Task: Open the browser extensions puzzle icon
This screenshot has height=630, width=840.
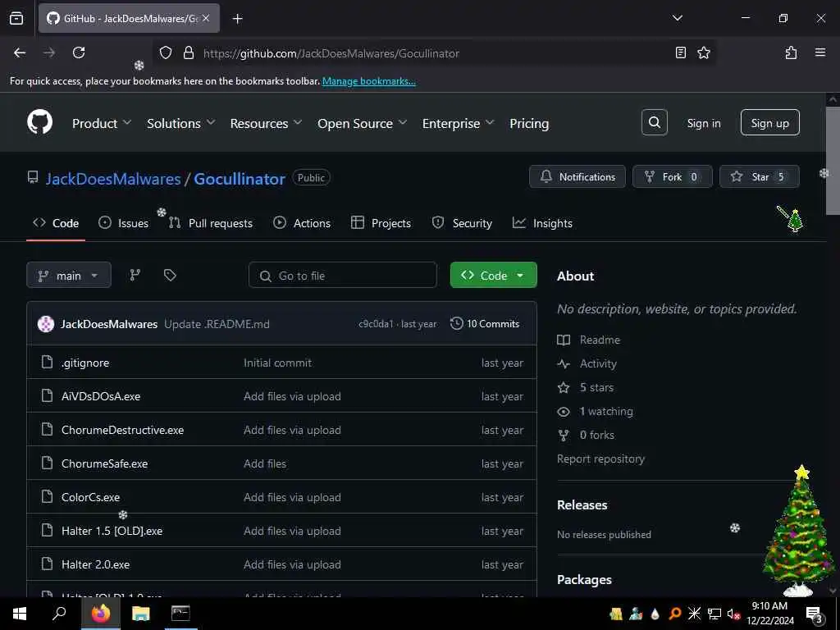Action: [791, 52]
